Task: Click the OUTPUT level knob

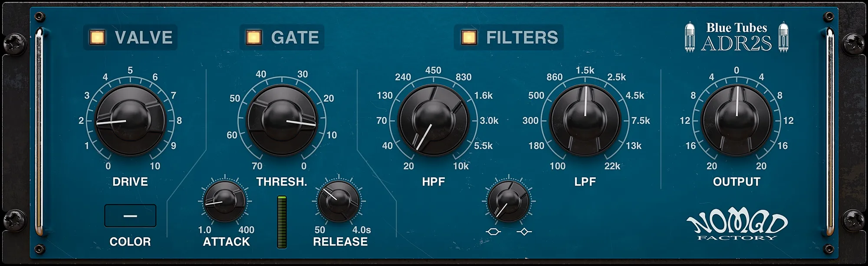Action: pos(736,120)
